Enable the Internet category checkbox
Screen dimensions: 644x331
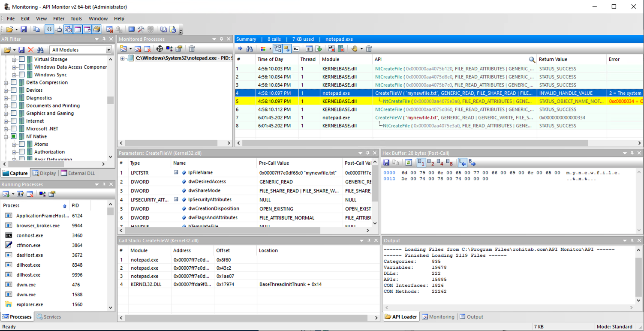coord(14,121)
